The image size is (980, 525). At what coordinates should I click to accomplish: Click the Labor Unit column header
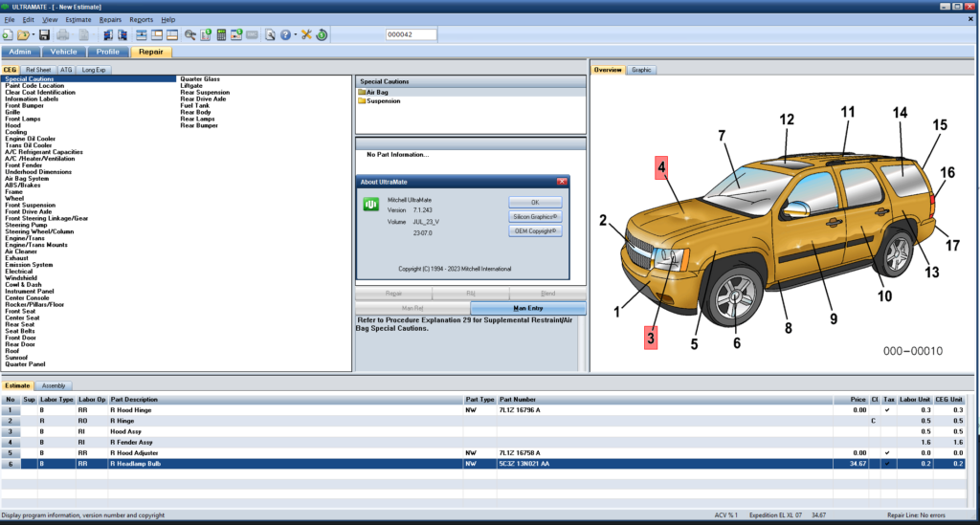click(x=915, y=400)
